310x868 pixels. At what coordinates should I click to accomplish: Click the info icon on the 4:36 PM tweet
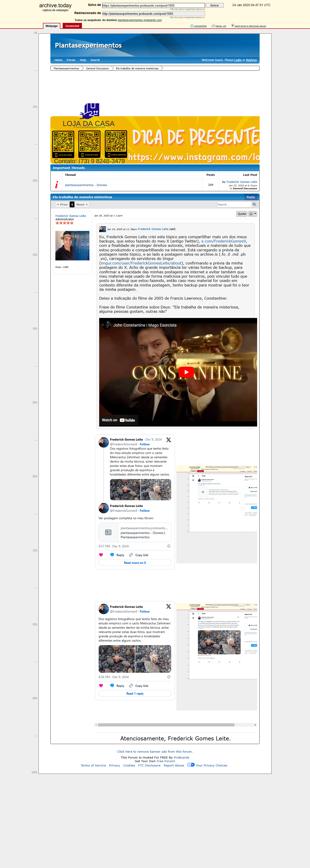[169, 677]
